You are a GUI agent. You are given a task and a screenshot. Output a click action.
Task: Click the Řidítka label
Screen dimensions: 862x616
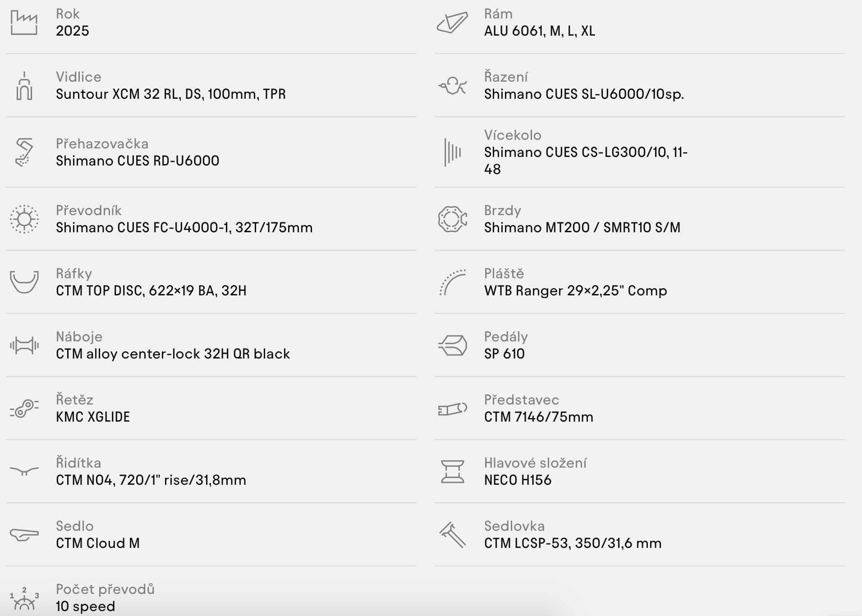click(78, 463)
